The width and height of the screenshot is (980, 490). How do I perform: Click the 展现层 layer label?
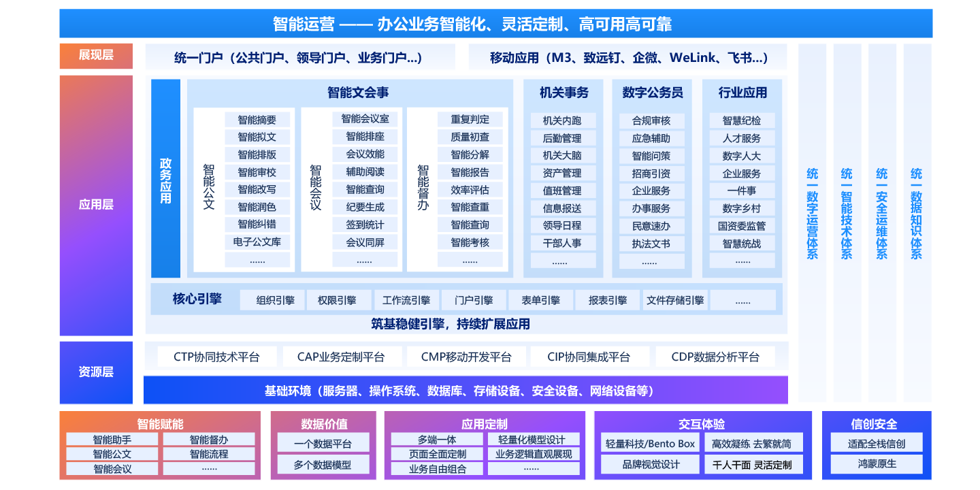click(96, 56)
